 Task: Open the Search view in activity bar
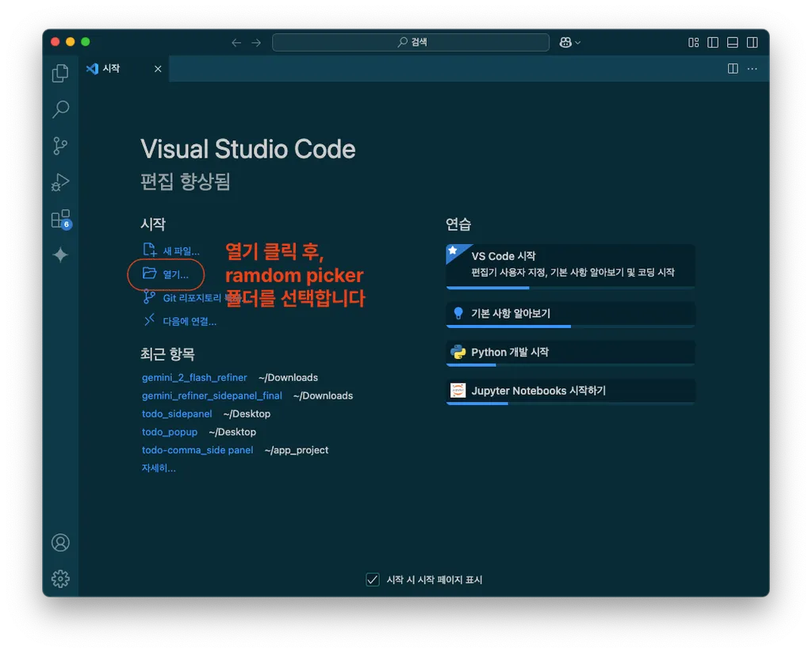pyautogui.click(x=60, y=109)
